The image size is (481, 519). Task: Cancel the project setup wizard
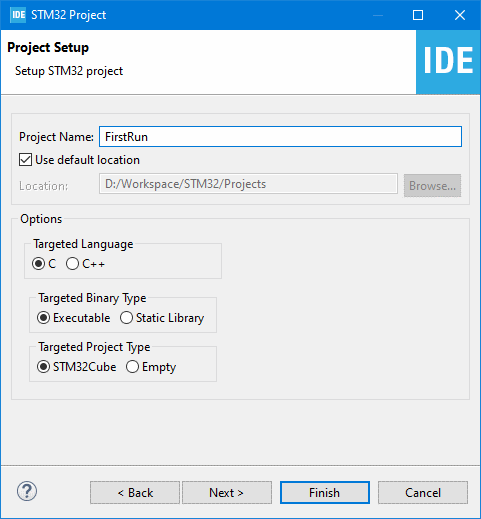coord(423,492)
